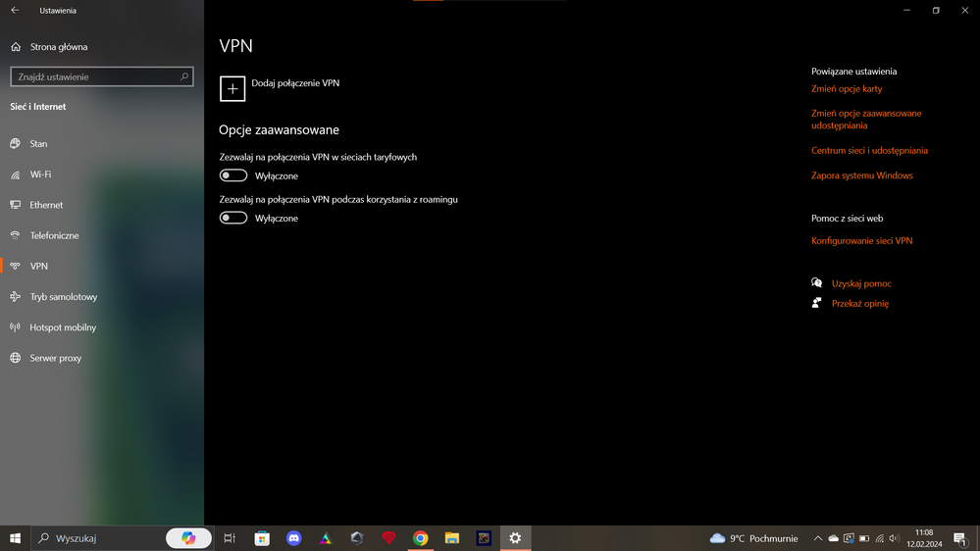The width and height of the screenshot is (980, 551).
Task: Open Task View on the taskbar
Action: [230, 538]
